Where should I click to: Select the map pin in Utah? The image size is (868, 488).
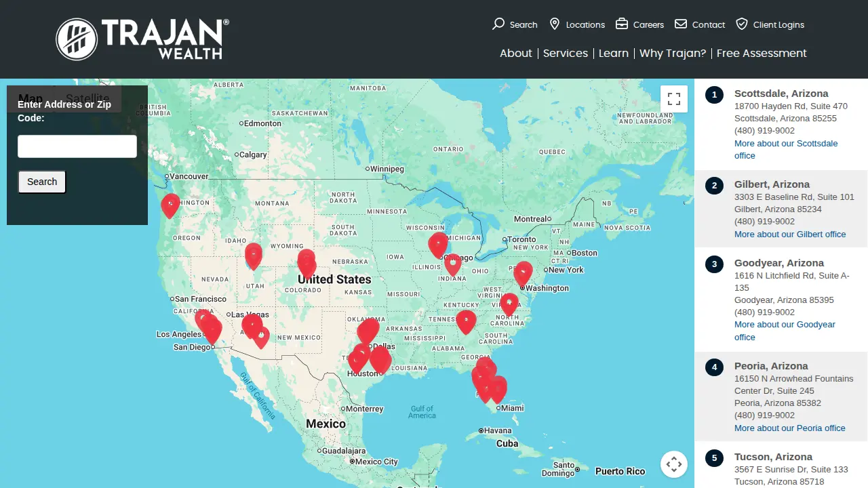click(253, 256)
